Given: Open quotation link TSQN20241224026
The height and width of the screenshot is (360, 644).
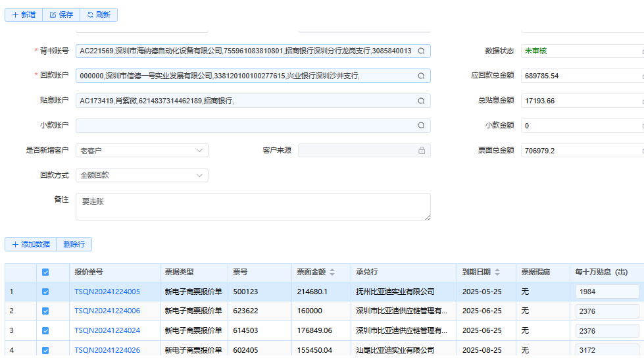Looking at the screenshot, I should click(107, 350).
